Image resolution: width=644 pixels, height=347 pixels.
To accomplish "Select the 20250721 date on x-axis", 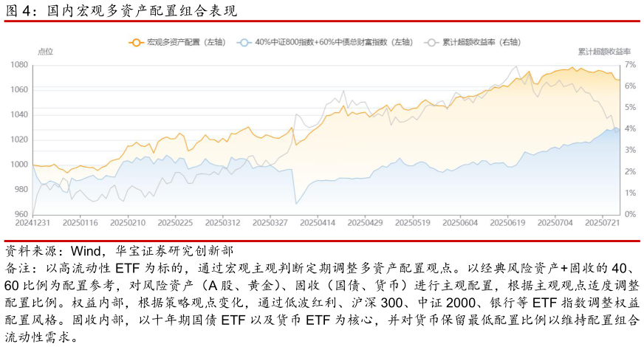I will point(602,222).
